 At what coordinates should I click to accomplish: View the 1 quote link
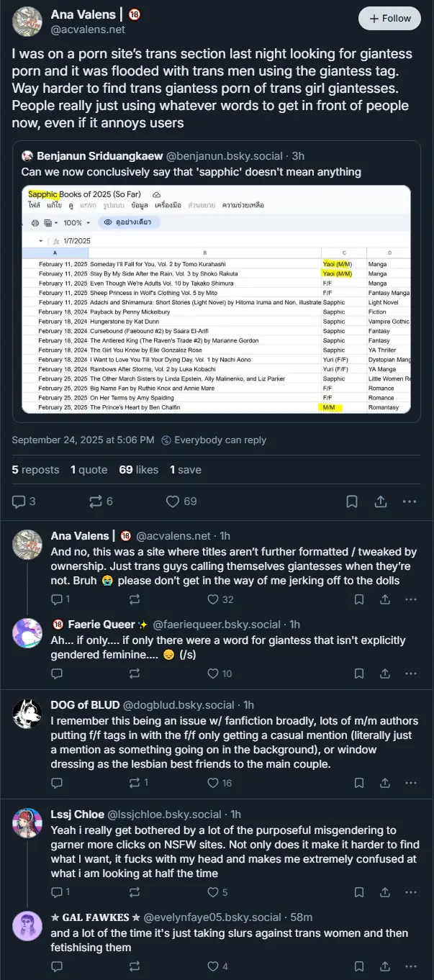point(89,470)
